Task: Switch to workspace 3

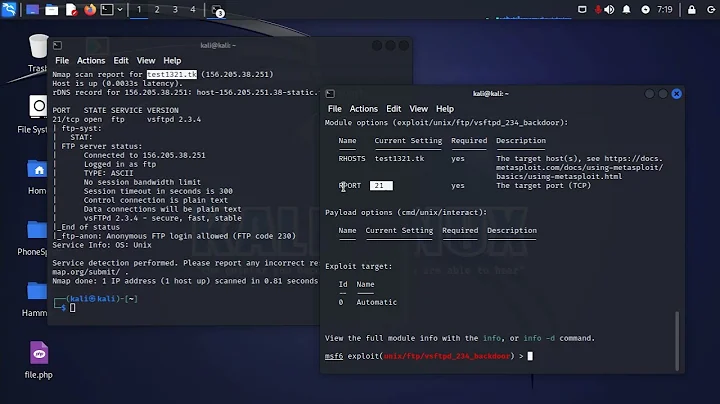Action: 175,9
